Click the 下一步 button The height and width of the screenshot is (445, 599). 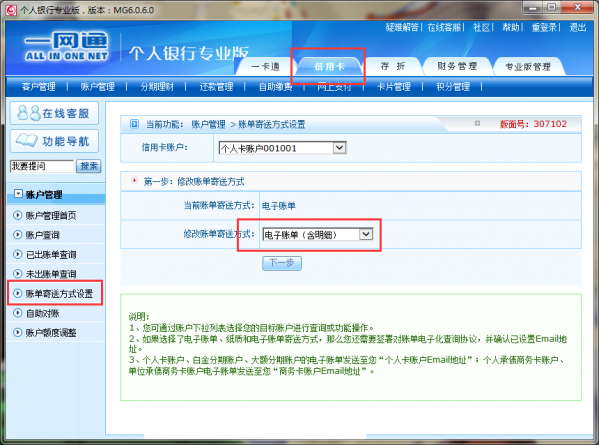[x=282, y=263]
